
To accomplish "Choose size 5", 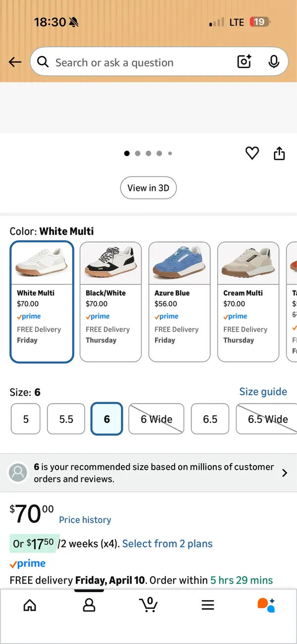I will [26, 419].
